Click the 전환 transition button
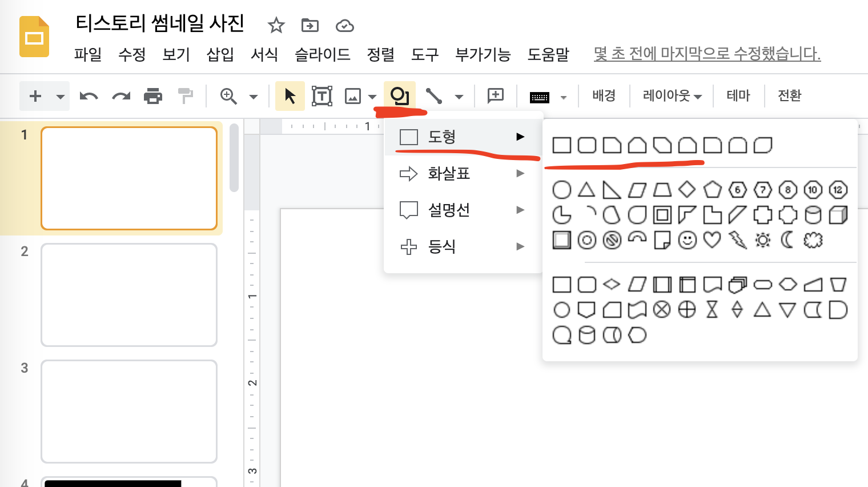The height and width of the screenshot is (487, 868). [x=790, y=95]
